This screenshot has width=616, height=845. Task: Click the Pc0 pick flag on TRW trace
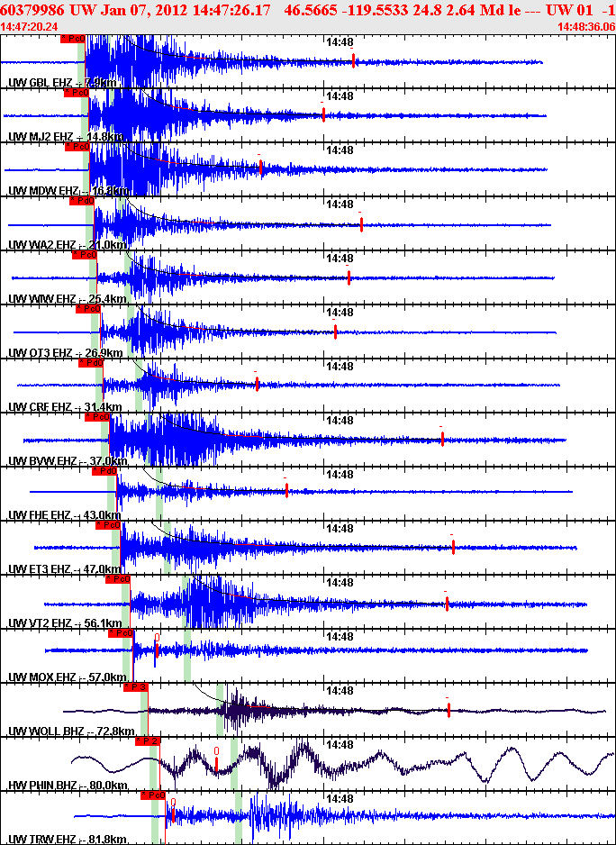(x=153, y=795)
